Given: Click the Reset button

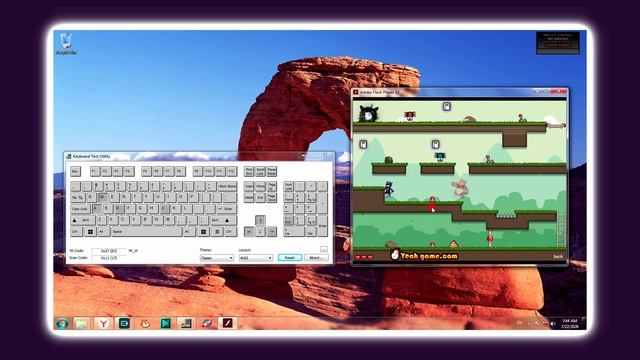Looking at the screenshot, I should tap(290, 258).
